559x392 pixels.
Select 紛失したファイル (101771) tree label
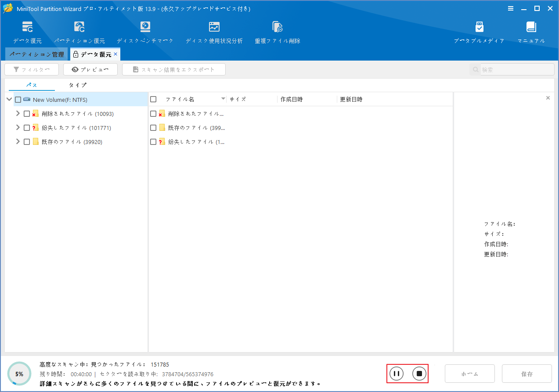[x=76, y=128]
